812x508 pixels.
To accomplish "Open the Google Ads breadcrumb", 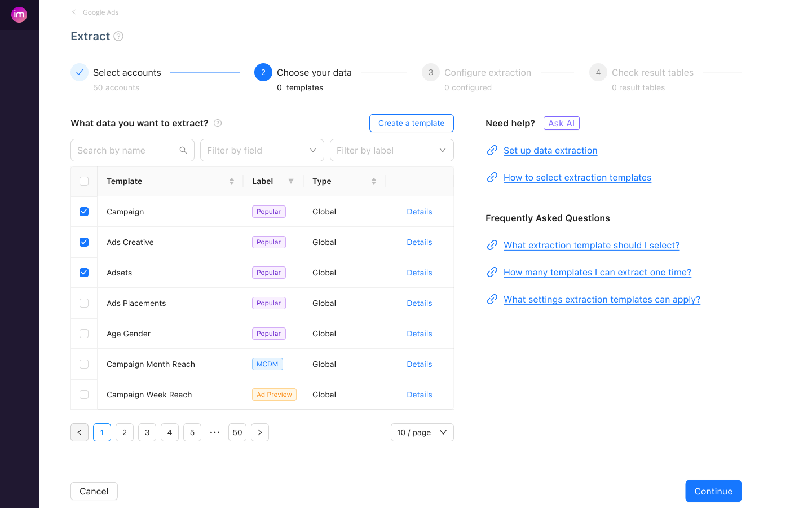I will click(100, 12).
